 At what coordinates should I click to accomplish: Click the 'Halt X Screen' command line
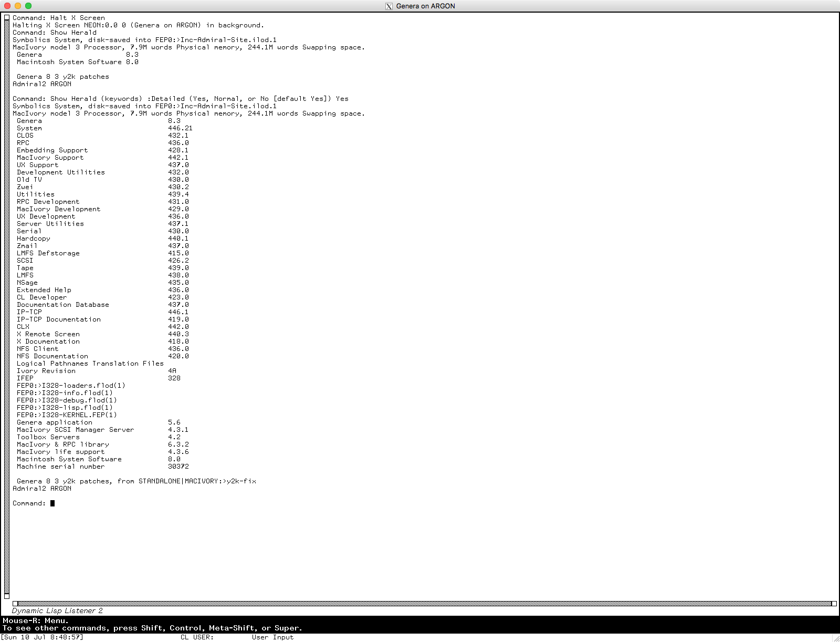[59, 18]
